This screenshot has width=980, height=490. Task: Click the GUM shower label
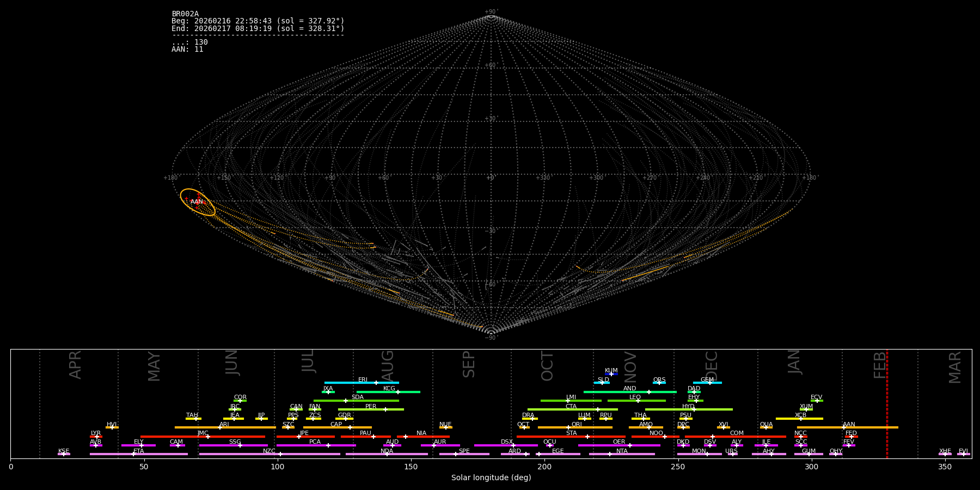point(808,451)
